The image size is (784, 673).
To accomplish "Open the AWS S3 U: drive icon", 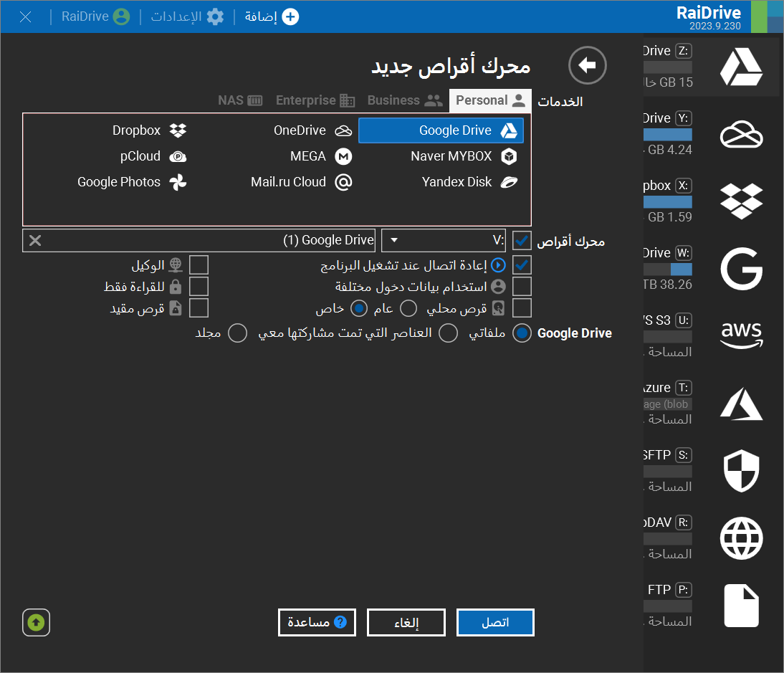I will [x=741, y=335].
